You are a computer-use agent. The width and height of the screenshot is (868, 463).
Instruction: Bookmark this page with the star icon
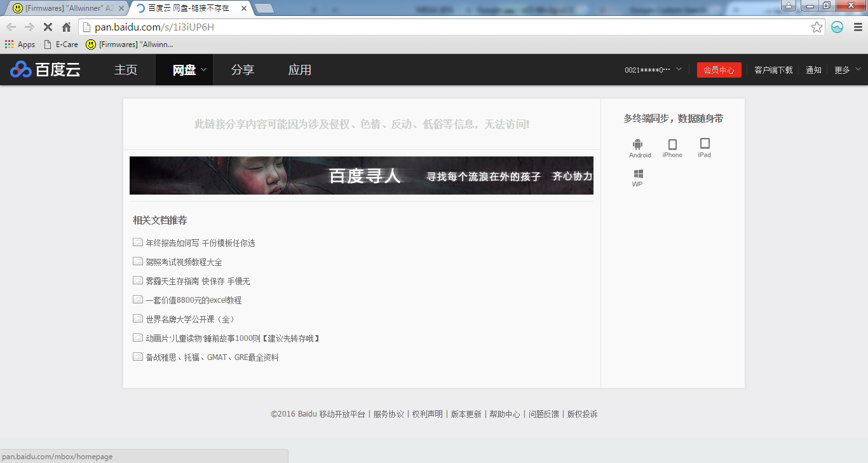click(817, 27)
